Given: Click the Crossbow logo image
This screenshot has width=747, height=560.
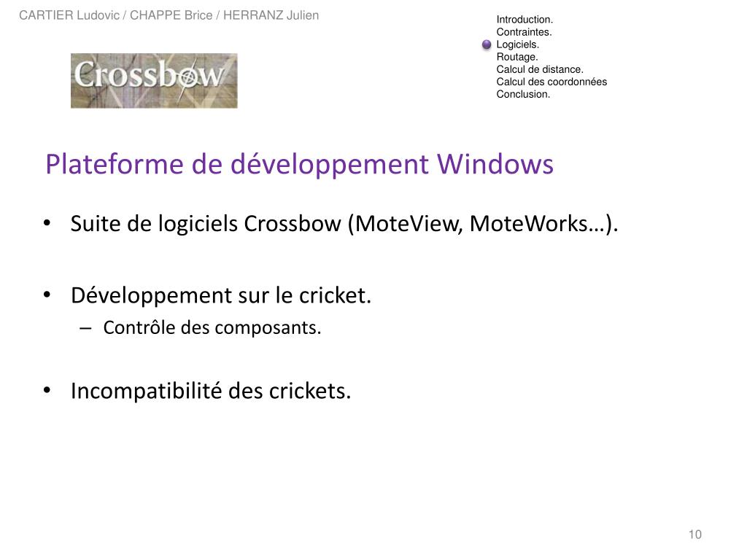Looking at the screenshot, I should point(154,80).
